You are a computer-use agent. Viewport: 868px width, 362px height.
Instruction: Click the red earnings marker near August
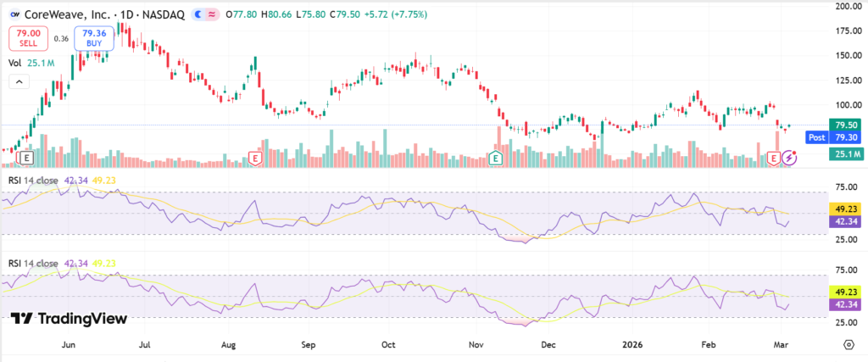tap(253, 158)
